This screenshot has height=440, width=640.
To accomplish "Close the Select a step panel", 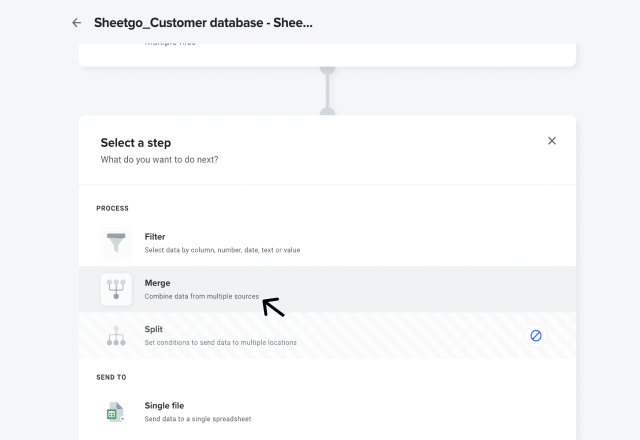I will coord(552,141).
